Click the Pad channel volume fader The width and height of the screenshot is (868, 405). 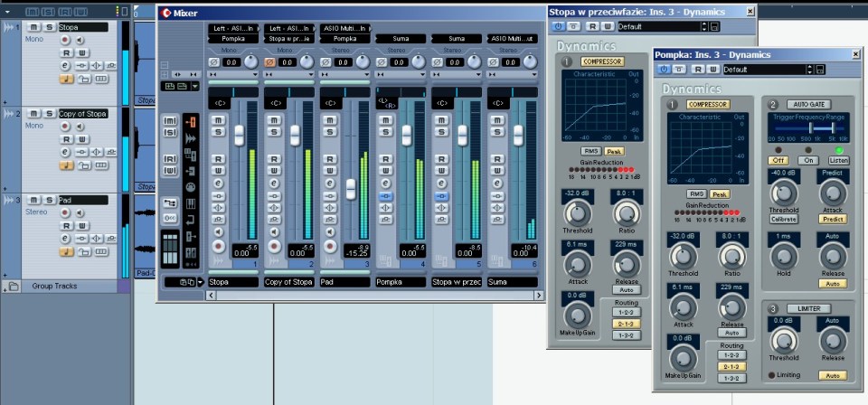click(351, 189)
